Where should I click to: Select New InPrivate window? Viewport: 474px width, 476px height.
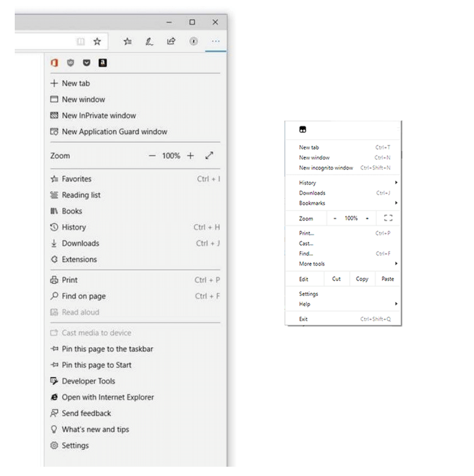(x=98, y=116)
